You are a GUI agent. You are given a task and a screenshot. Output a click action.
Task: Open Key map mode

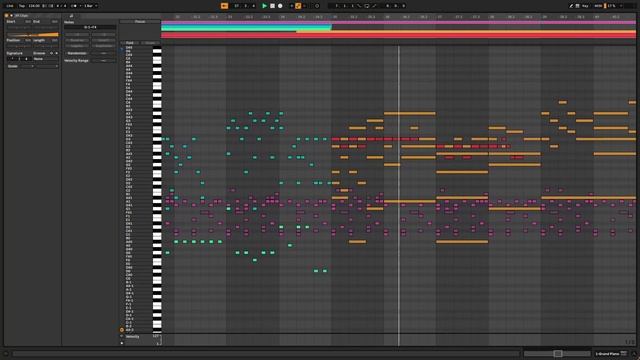tap(585, 6)
